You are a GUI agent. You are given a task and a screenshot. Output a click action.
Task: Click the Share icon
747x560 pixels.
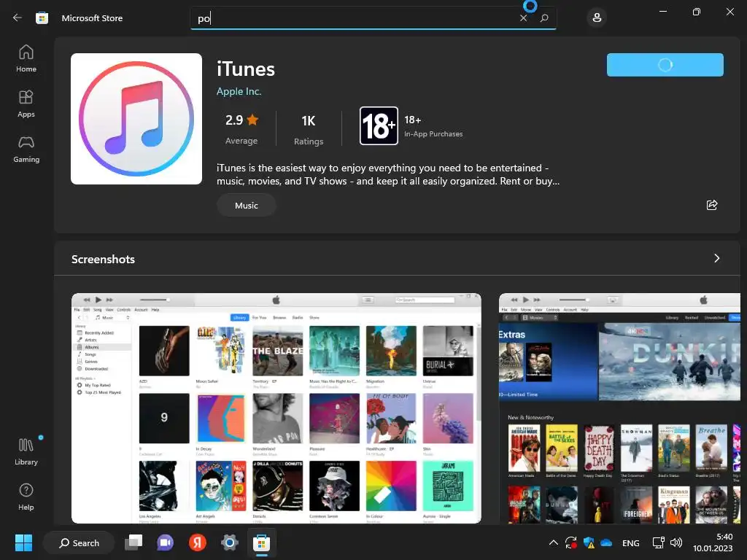coord(712,205)
